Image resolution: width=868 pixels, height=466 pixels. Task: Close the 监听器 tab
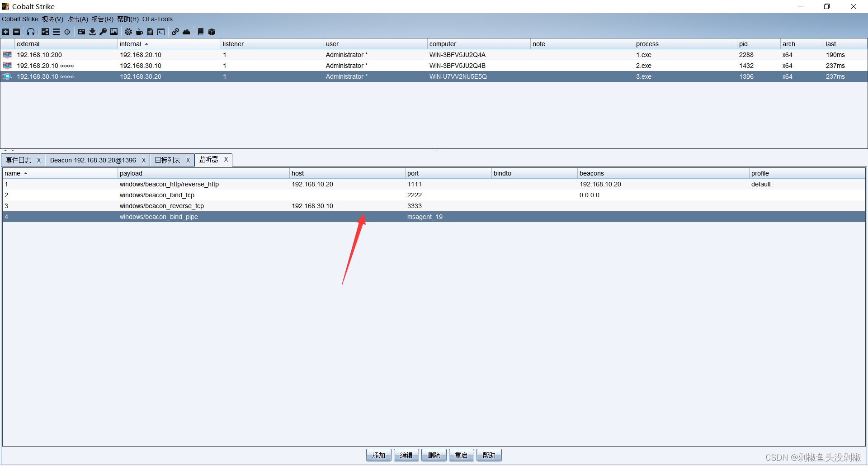(226, 160)
